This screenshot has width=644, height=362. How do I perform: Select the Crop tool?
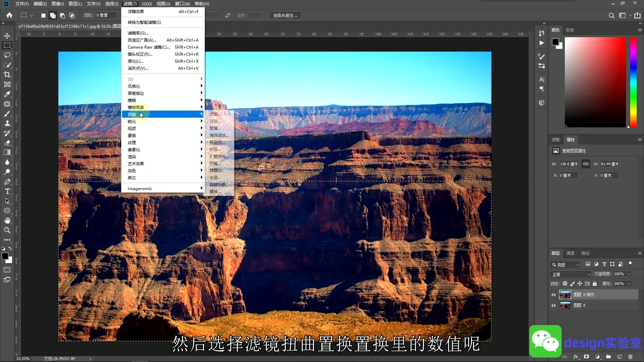(7, 74)
